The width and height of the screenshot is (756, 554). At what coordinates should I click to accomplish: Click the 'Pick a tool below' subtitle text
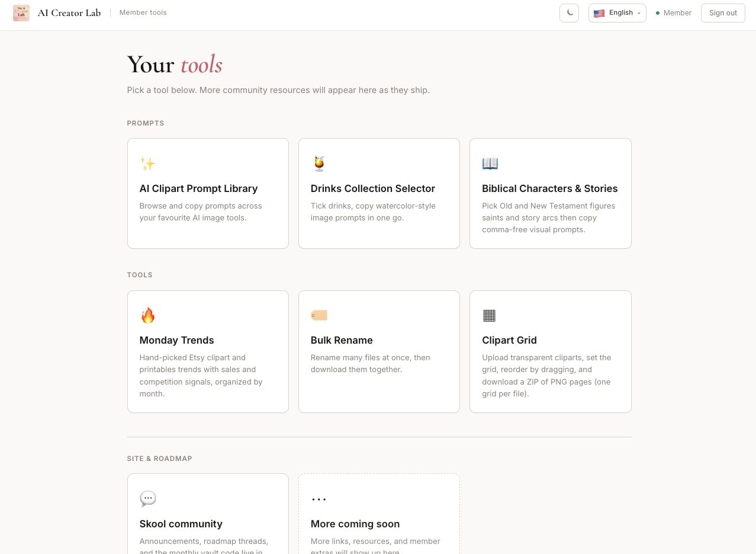(278, 90)
